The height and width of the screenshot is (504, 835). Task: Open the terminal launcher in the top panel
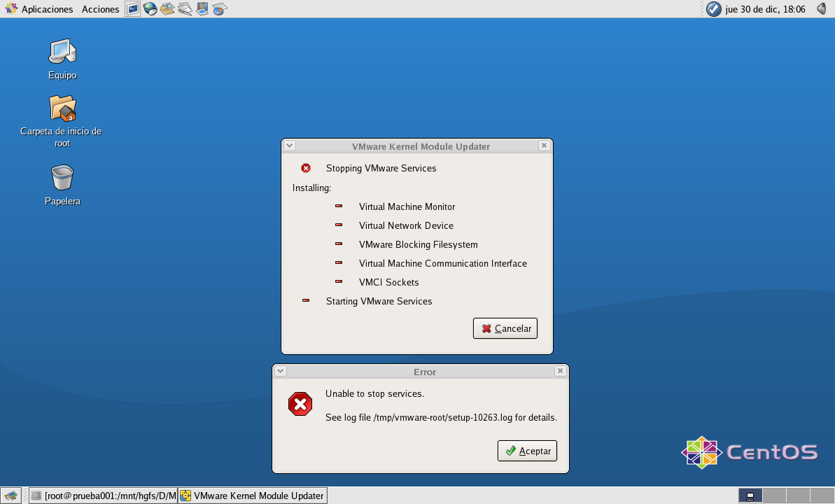(132, 8)
